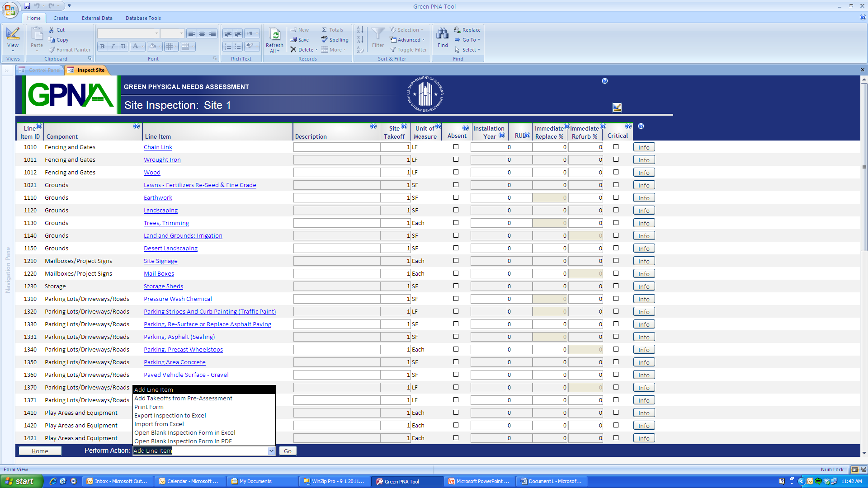868x488 pixels.
Task: Select Export Inspection to Excel option
Action: 170,415
